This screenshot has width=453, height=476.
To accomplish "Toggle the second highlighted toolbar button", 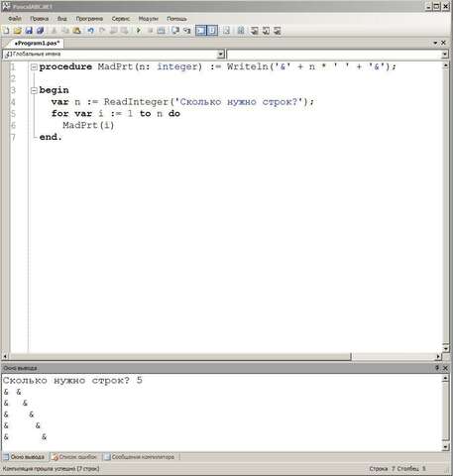I will click(212, 31).
